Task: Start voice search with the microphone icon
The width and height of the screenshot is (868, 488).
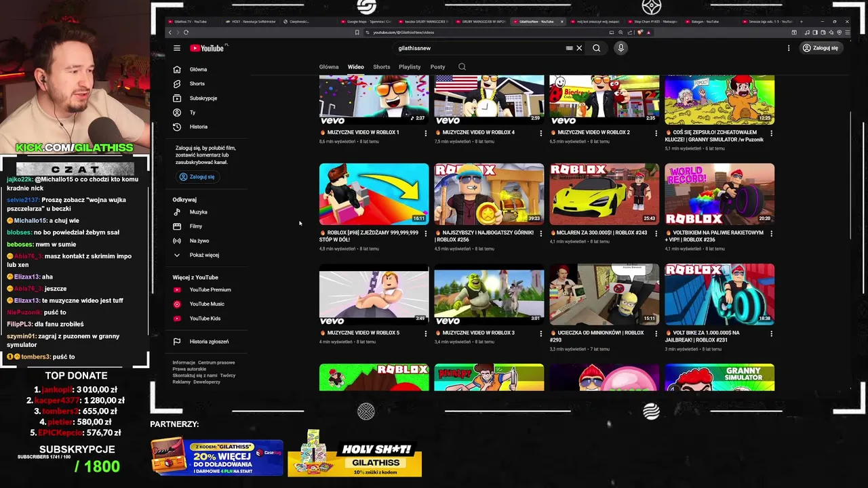Action: coord(620,48)
